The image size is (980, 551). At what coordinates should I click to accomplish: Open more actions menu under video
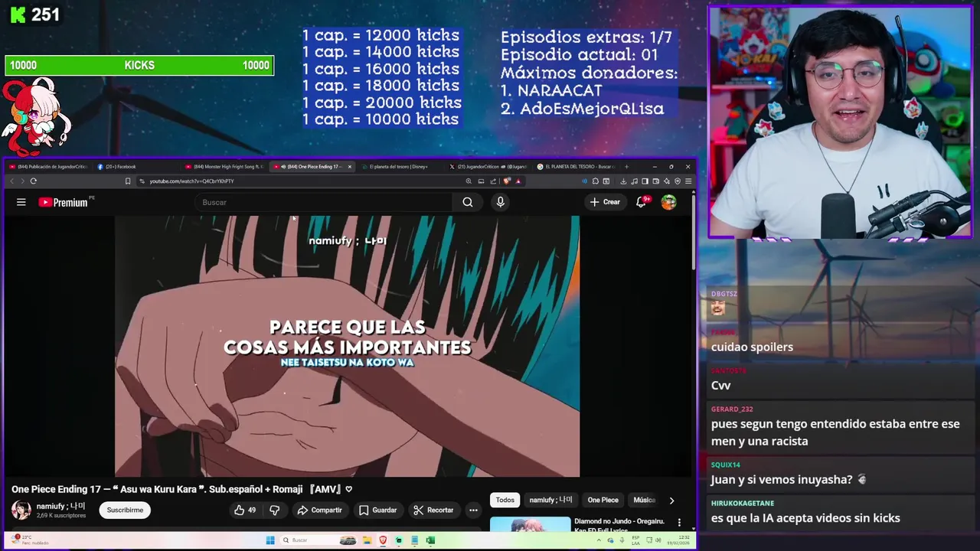pyautogui.click(x=473, y=510)
